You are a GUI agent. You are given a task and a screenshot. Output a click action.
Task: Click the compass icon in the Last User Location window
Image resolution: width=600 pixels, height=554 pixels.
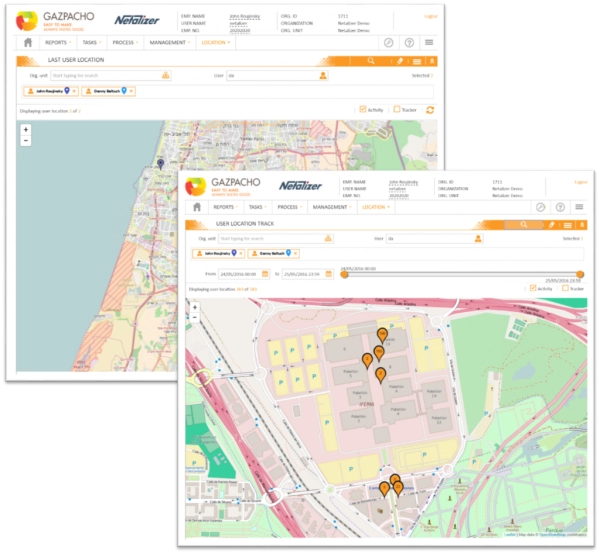click(x=389, y=43)
